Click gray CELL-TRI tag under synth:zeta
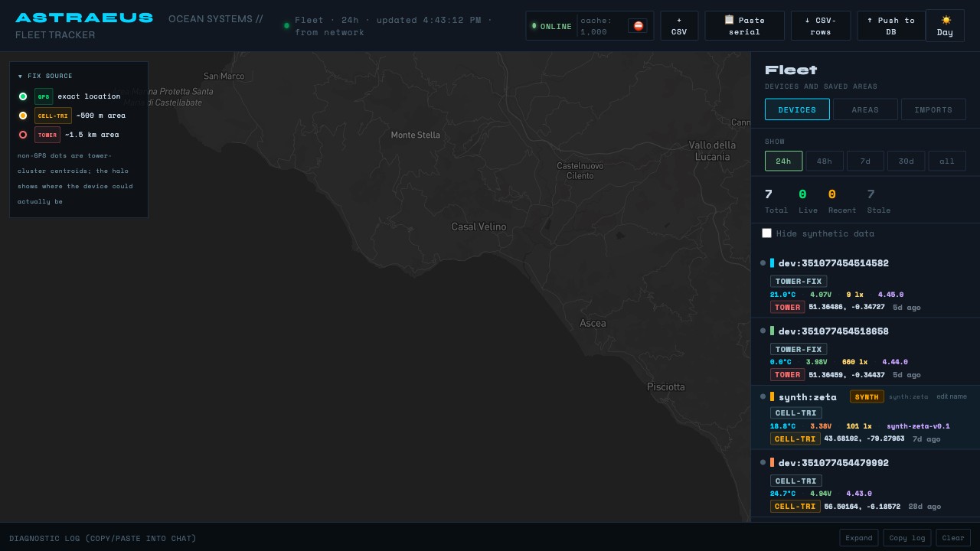This screenshot has height=551, width=980. coord(796,412)
